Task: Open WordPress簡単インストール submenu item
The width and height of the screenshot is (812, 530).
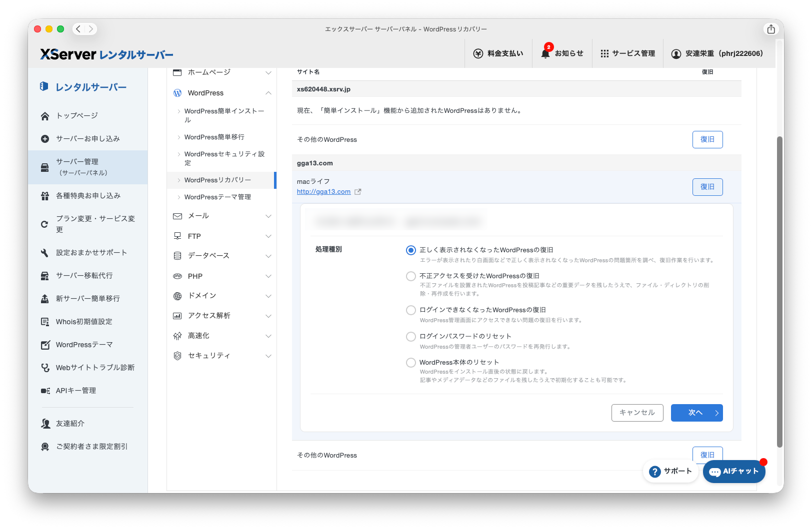Action: pyautogui.click(x=221, y=115)
